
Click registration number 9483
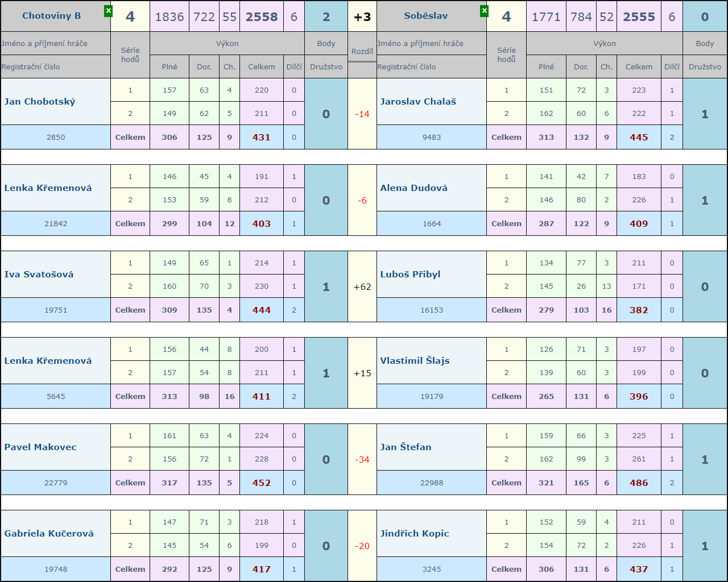click(x=432, y=137)
